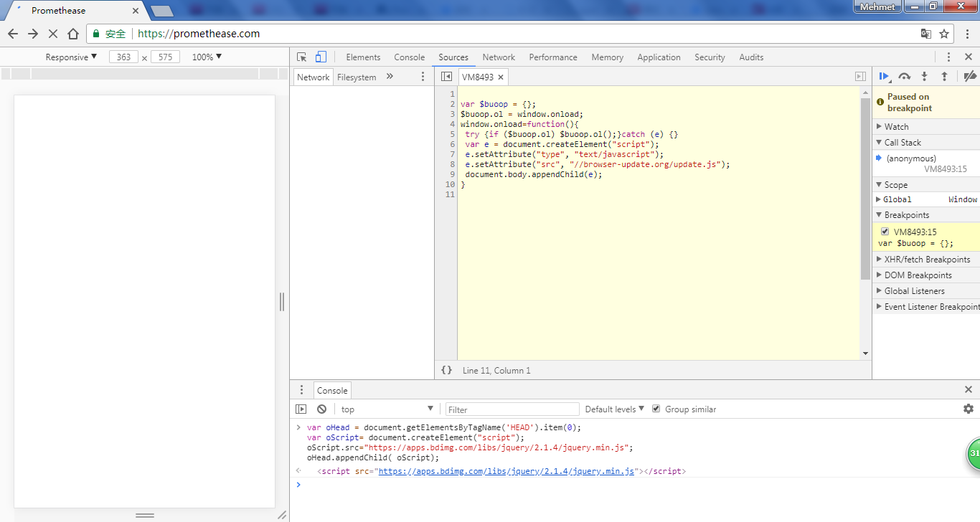
Task: Collapse the Scope section
Action: 927,184
